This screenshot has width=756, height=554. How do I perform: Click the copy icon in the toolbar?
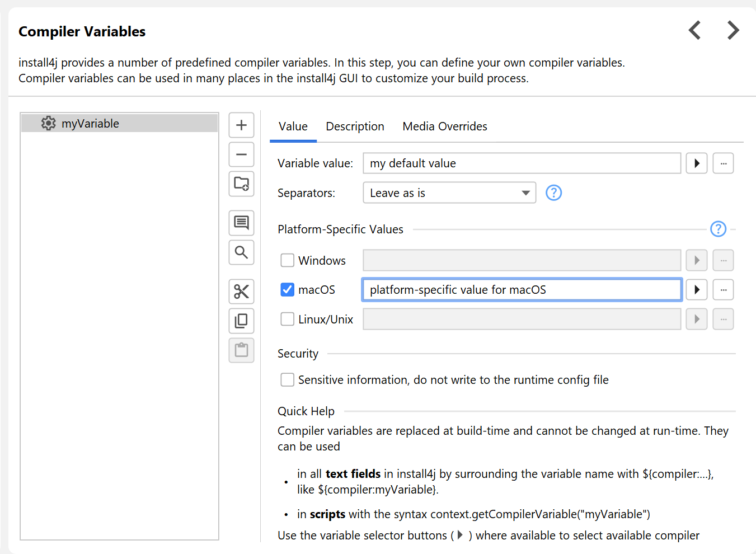point(241,321)
